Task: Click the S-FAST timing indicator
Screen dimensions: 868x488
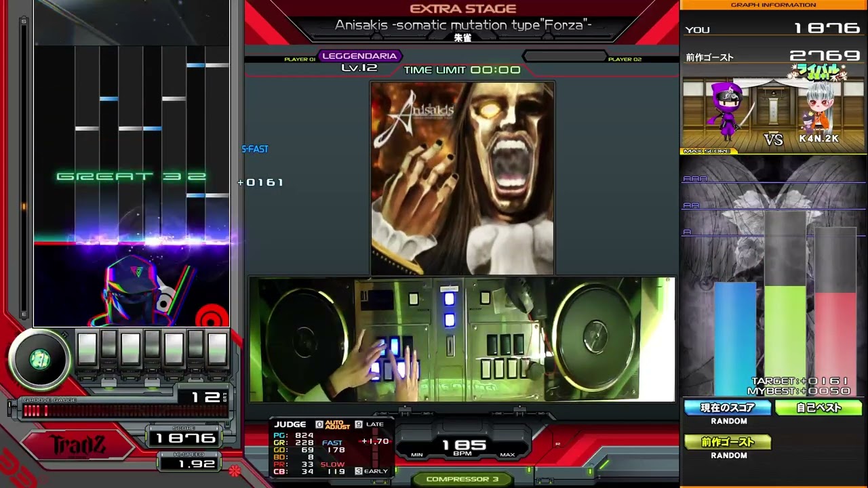Action: 255,149
